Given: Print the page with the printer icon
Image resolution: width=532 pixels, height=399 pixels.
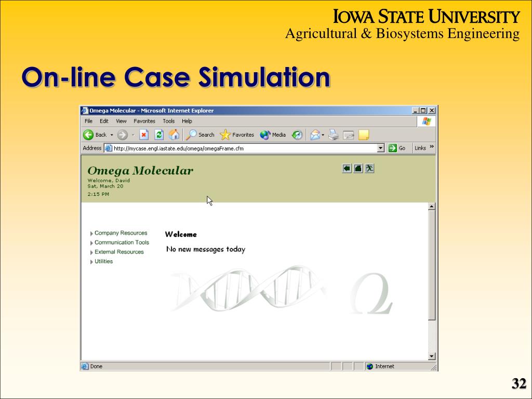Looking at the screenshot, I should 334,135.
